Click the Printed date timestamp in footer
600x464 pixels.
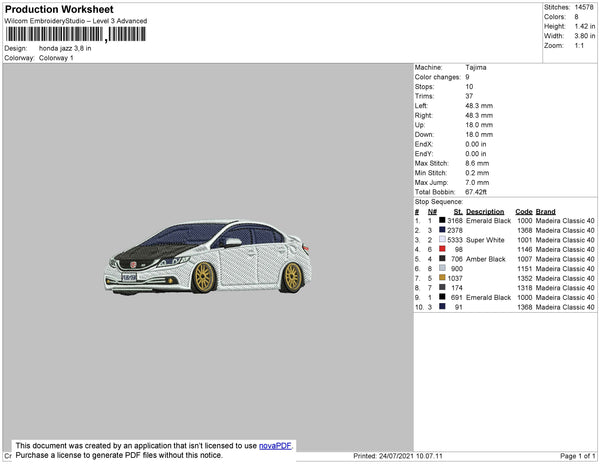coord(396,456)
